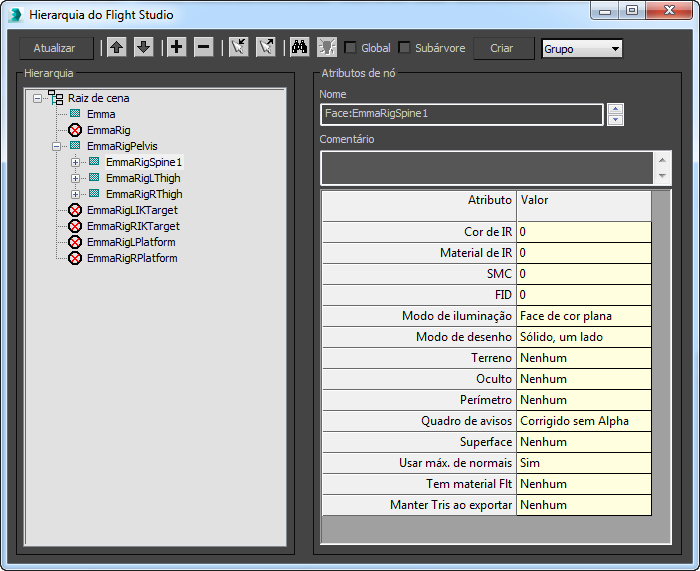Click the Sólido, um lado value
The height and width of the screenshot is (571, 700).
(584, 337)
